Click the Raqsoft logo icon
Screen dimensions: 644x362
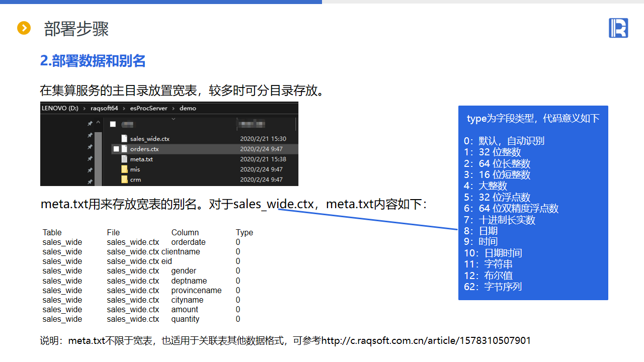(x=618, y=28)
